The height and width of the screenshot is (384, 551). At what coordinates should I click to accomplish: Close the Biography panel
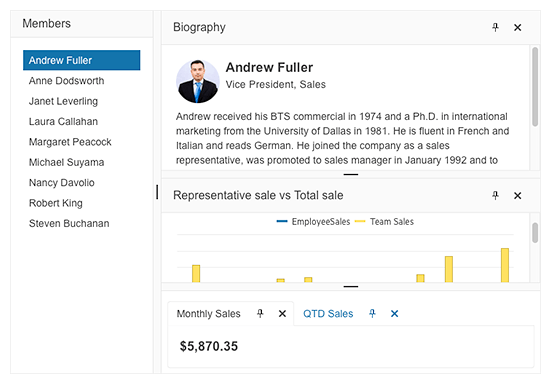pyautogui.click(x=518, y=27)
